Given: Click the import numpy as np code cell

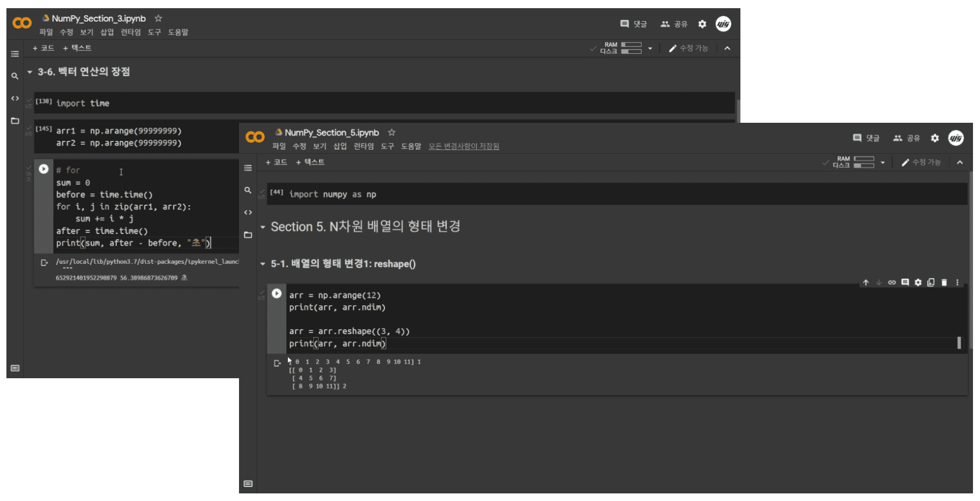Looking at the screenshot, I should pos(617,194).
